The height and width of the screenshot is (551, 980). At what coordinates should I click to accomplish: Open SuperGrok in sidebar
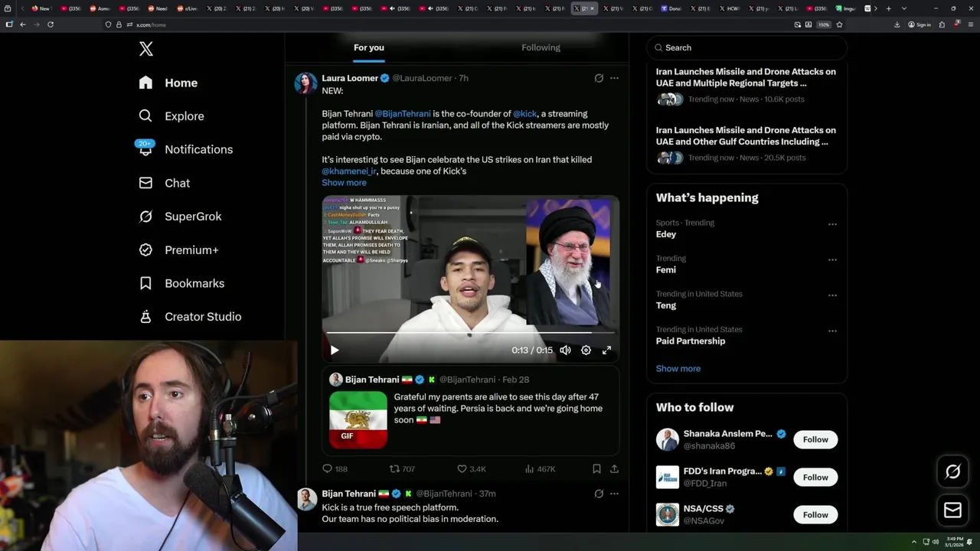pos(180,216)
